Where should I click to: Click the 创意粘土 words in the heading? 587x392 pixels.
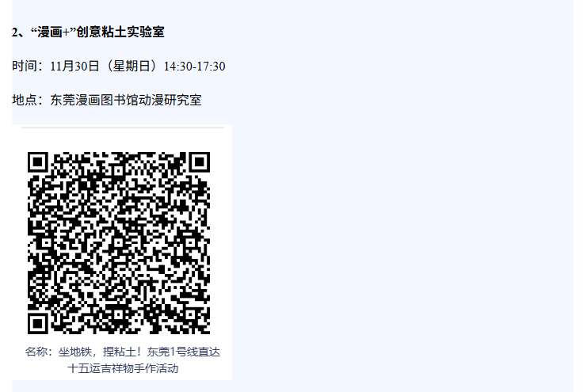tap(101, 32)
